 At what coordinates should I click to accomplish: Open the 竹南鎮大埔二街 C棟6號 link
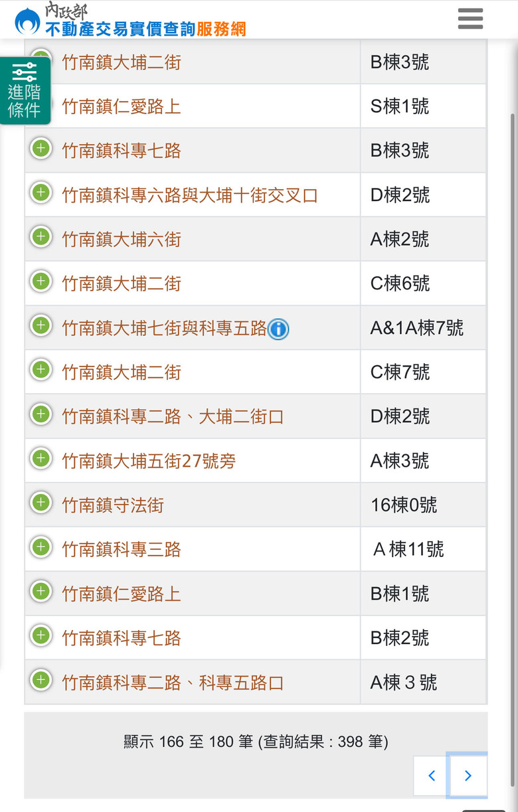(x=122, y=284)
